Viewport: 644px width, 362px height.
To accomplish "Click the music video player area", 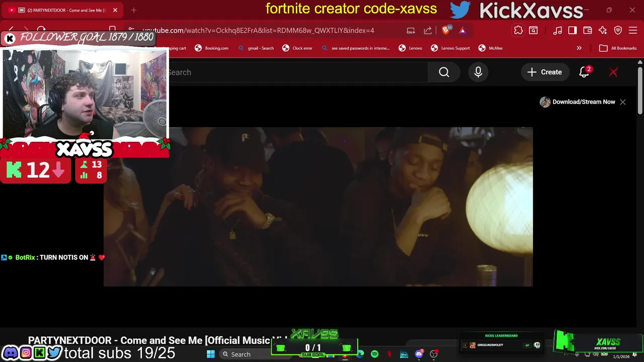I will tap(318, 207).
